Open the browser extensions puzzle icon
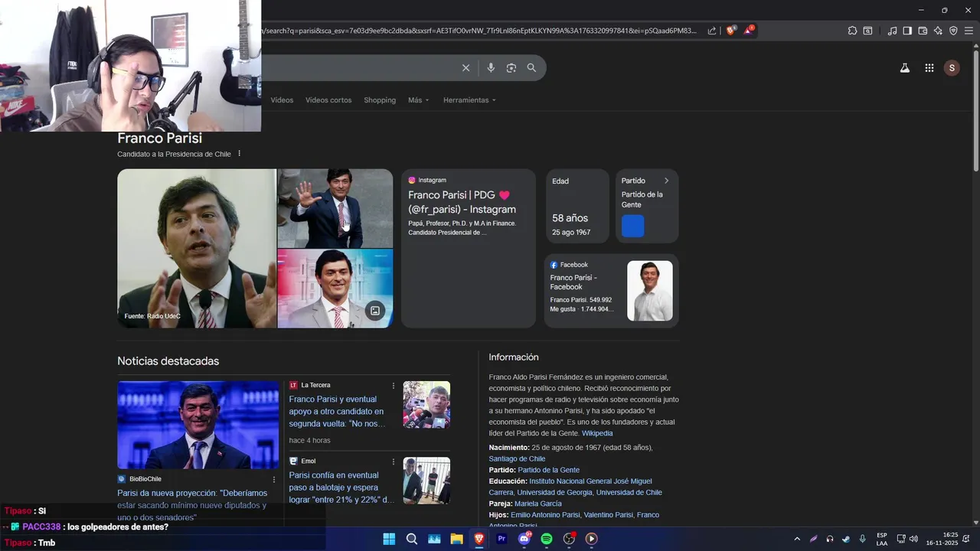Image resolution: width=980 pixels, height=551 pixels. 852,31
